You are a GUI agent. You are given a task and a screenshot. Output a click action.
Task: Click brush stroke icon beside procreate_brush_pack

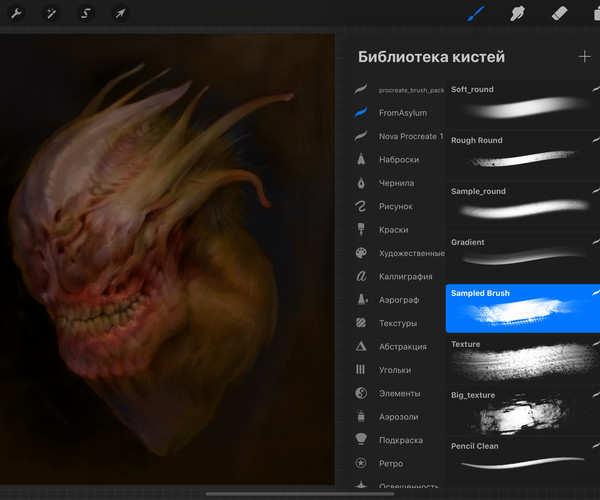click(361, 89)
